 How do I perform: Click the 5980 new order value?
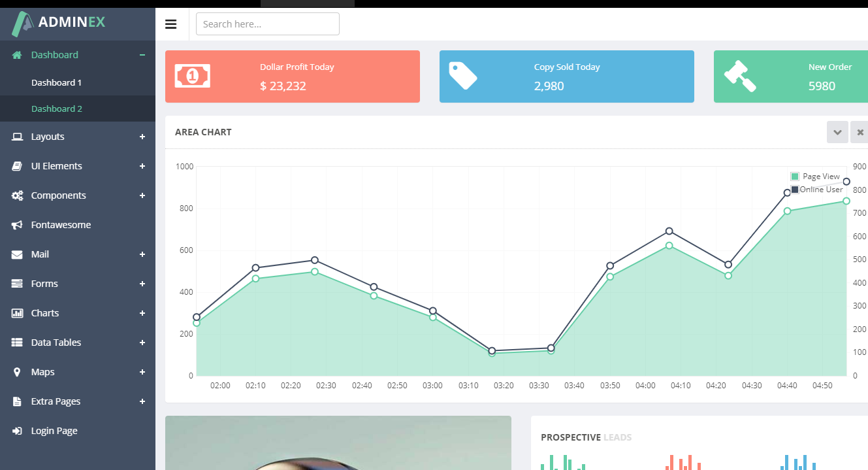click(x=822, y=86)
